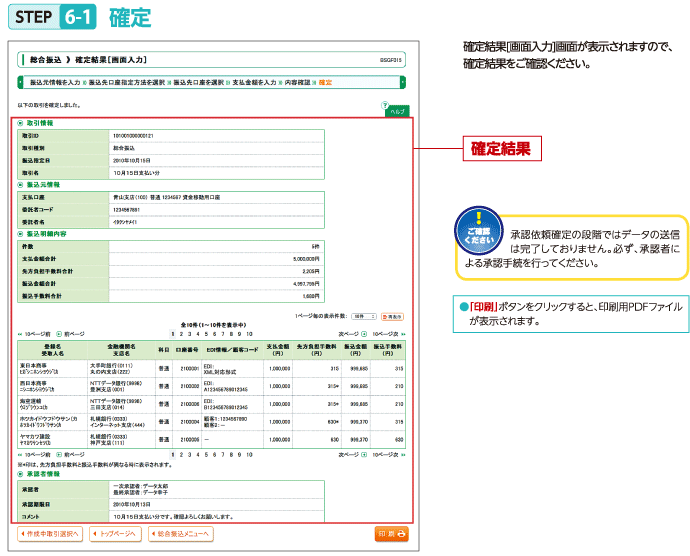Click the EDI情報／顧客コード column header
The width and height of the screenshot is (690, 556).
[232, 350]
